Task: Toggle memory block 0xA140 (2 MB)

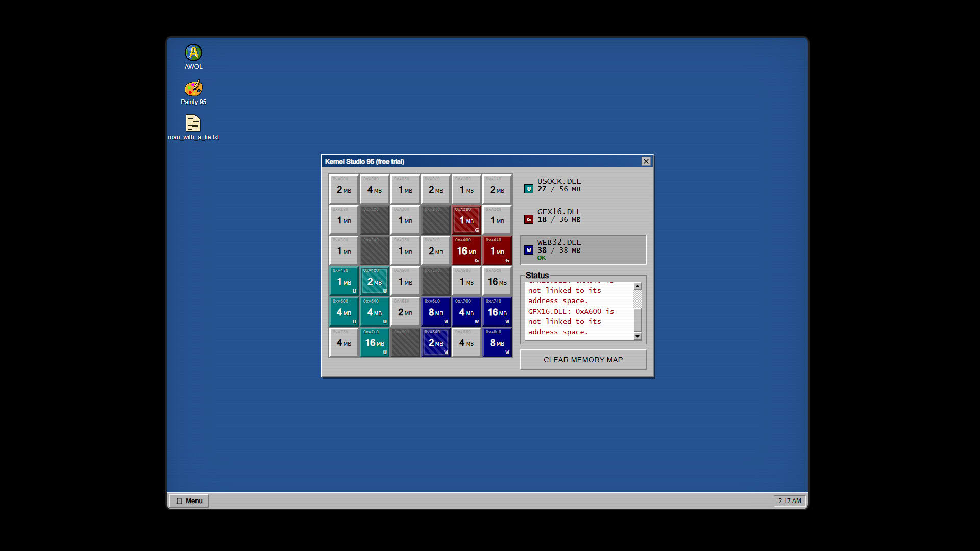Action: pos(497,189)
